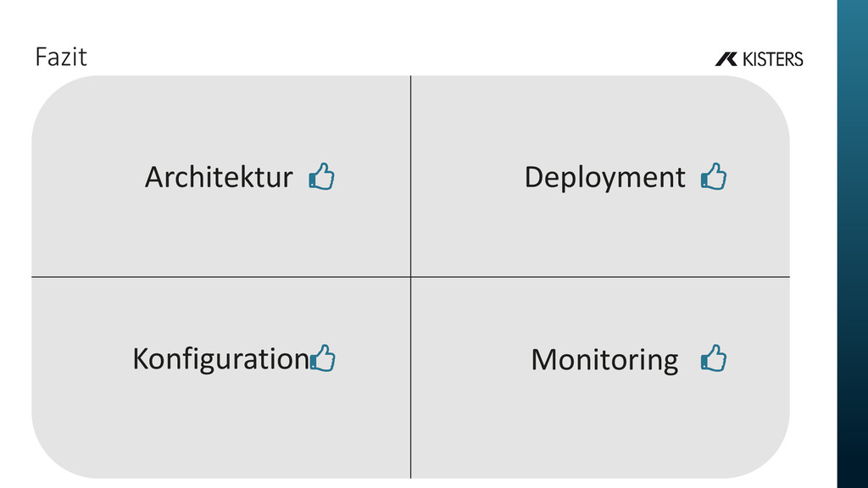This screenshot has height=488, width=868.
Task: Click where the two divider lines intersect
Action: pyautogui.click(x=411, y=277)
